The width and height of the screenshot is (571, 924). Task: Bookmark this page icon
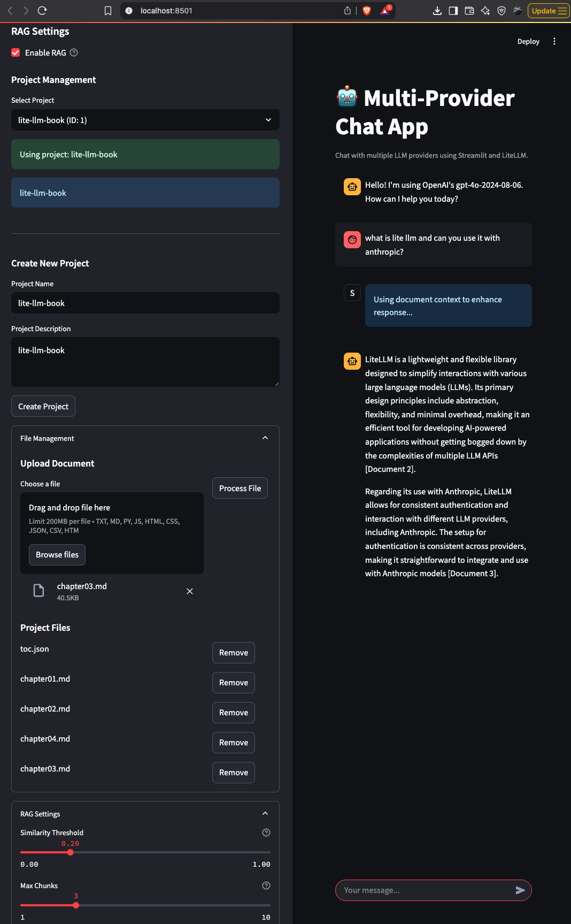point(108,11)
